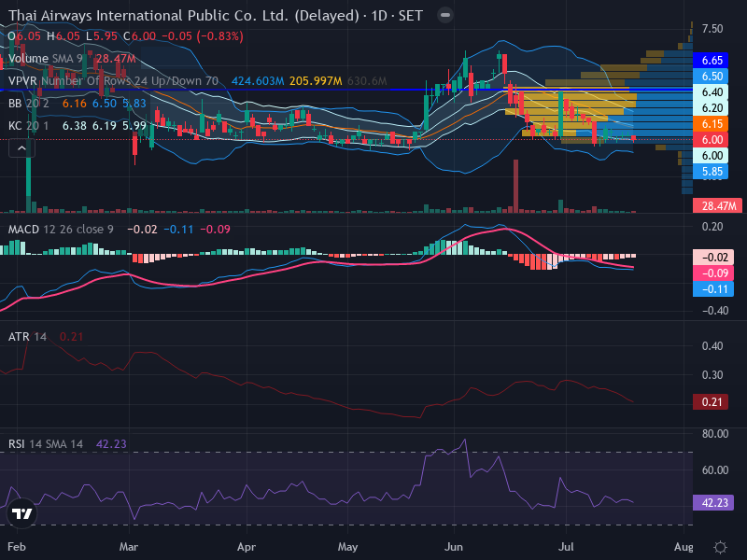Click the -0.02 MACD histogram label
Image resolution: width=747 pixels, height=560 pixels.
713,258
